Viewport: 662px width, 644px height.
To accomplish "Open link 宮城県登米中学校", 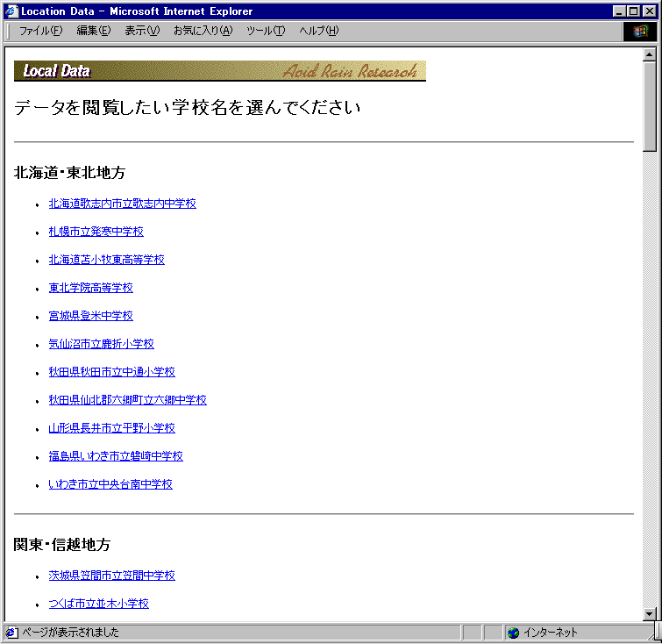I will click(91, 316).
